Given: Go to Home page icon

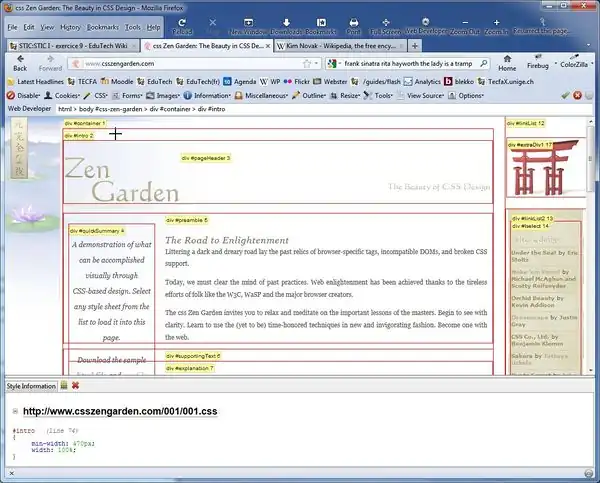Looking at the screenshot, I should pos(507,63).
